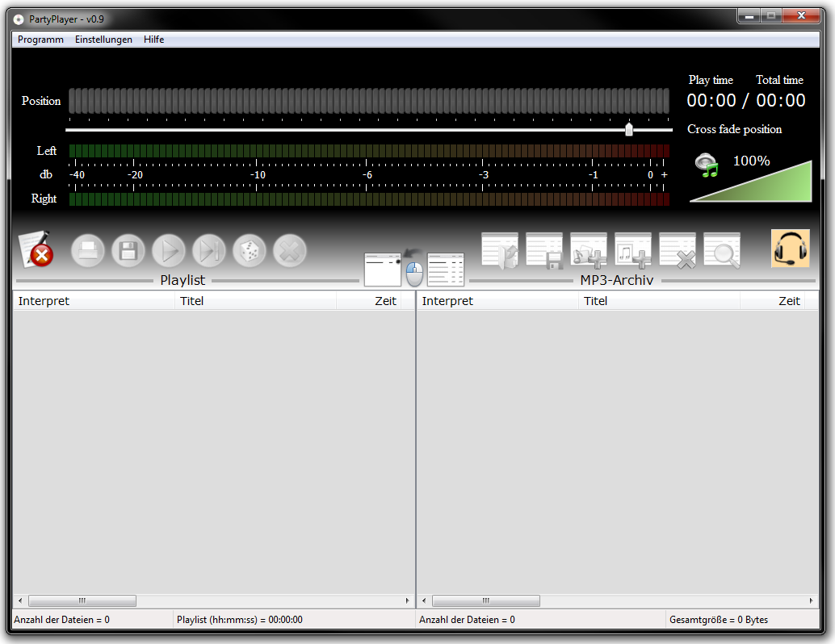Viewport: 835px width, 644px height.
Task: Open the Einstellungen menu
Action: [103, 40]
